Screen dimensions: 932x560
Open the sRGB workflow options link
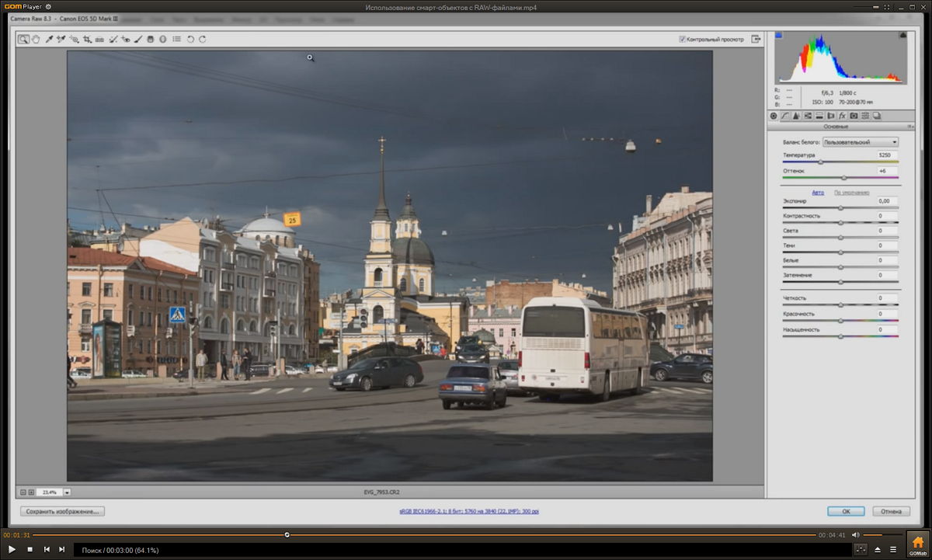(x=469, y=512)
